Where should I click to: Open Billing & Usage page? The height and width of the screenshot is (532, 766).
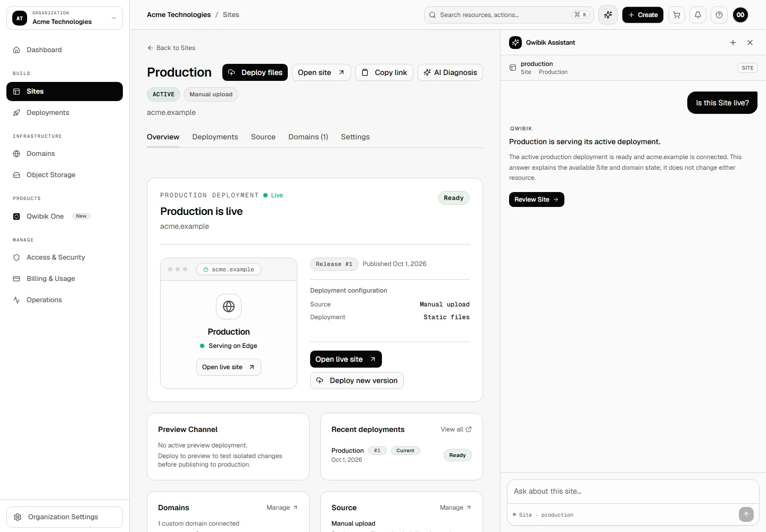(x=64, y=279)
